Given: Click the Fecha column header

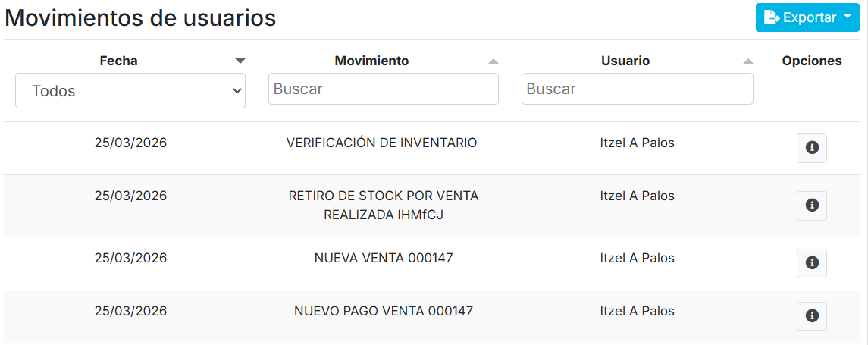Looking at the screenshot, I should [x=119, y=61].
